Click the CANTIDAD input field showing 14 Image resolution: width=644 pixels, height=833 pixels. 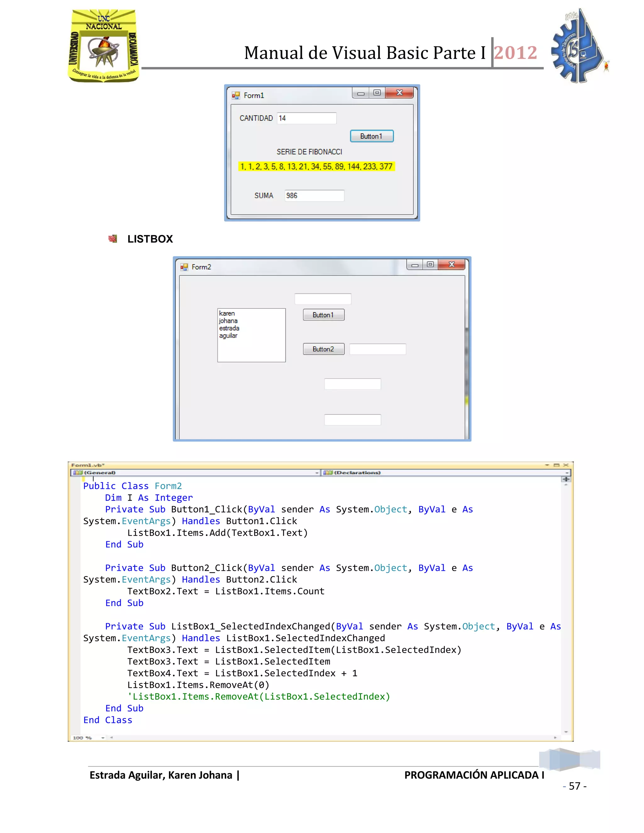pyautogui.click(x=307, y=118)
